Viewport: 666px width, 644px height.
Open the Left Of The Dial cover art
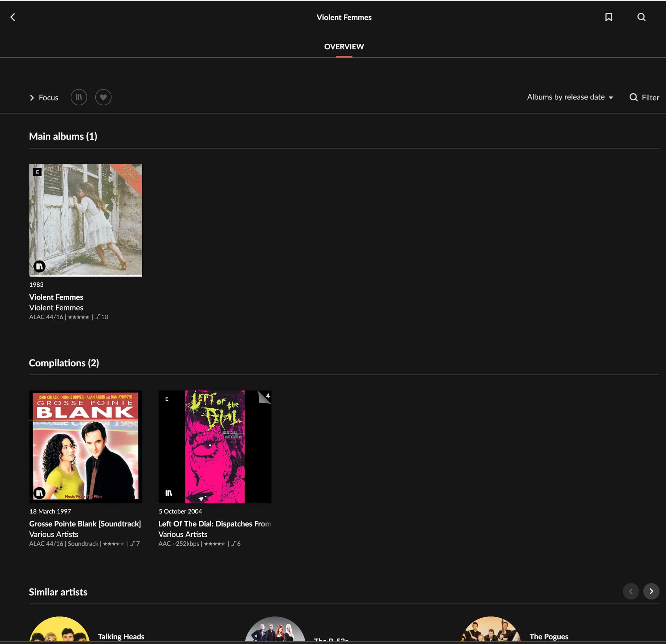click(215, 447)
